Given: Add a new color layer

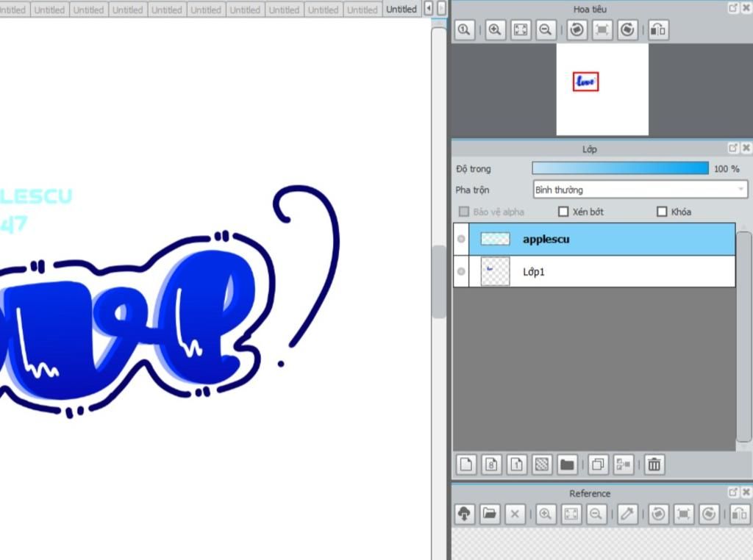Looking at the screenshot, I should tap(465, 464).
